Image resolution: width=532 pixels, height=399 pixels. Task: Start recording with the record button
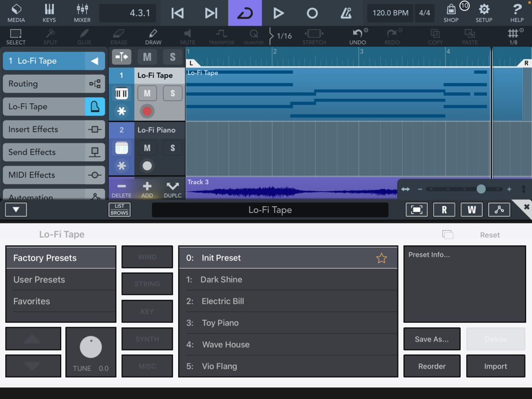tap(312, 13)
